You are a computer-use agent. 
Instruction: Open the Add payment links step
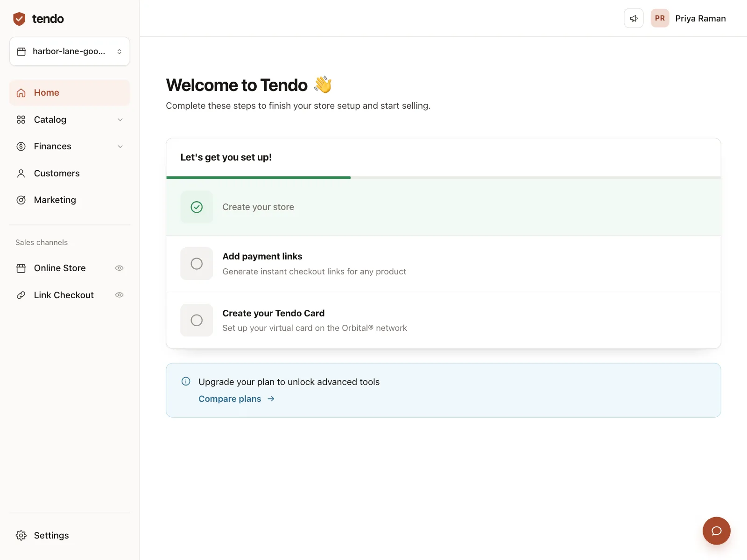coord(444,264)
